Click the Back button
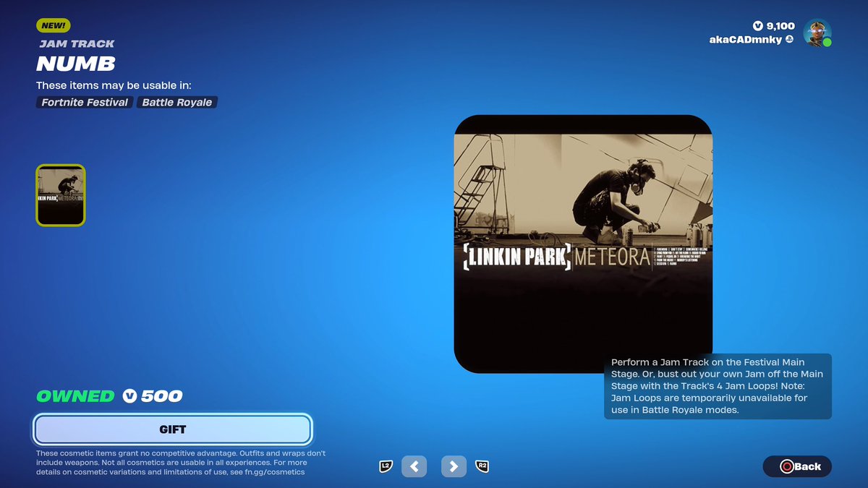 pyautogui.click(x=797, y=466)
